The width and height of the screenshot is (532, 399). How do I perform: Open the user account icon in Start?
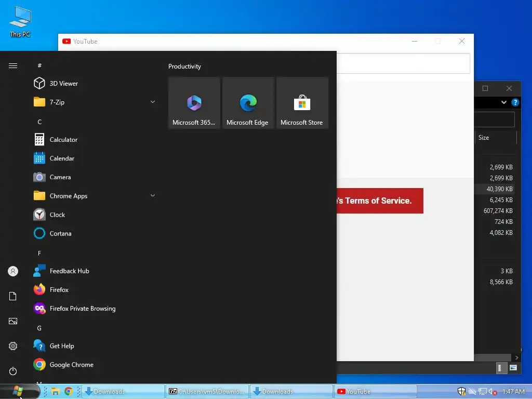tap(13, 271)
